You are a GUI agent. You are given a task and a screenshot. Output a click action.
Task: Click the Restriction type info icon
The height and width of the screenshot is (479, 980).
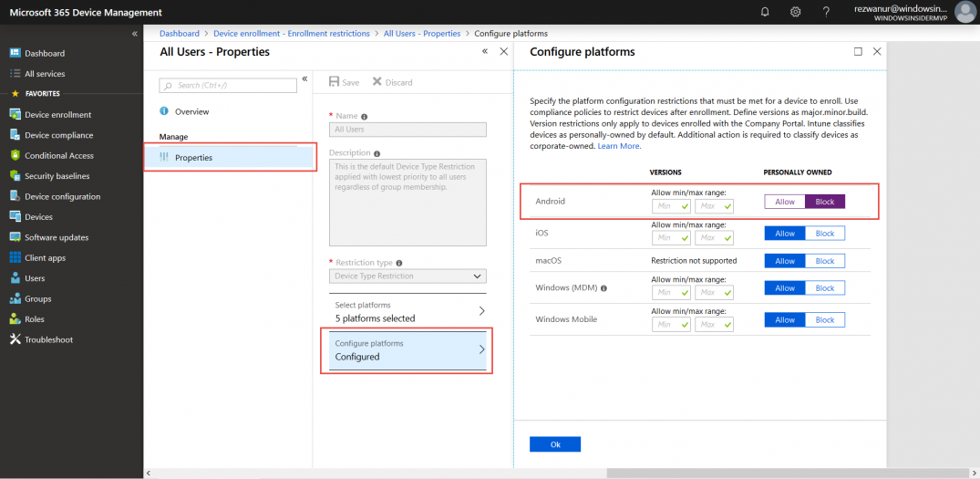point(398,264)
